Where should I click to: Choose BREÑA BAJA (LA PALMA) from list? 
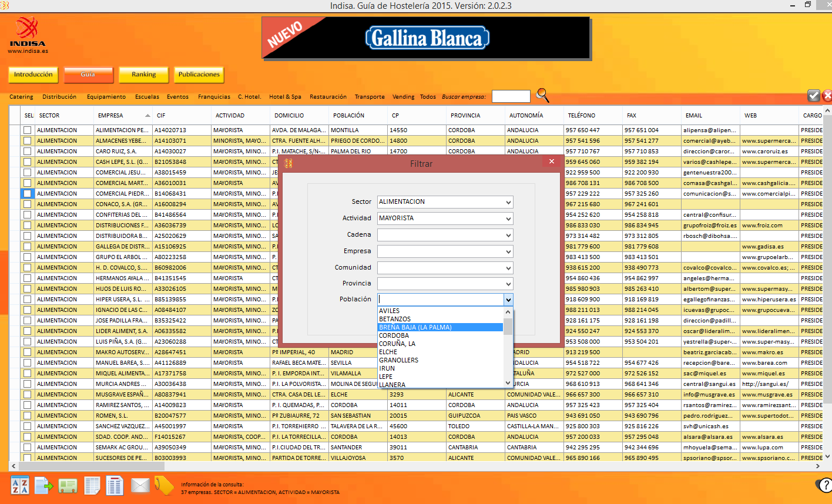point(440,327)
